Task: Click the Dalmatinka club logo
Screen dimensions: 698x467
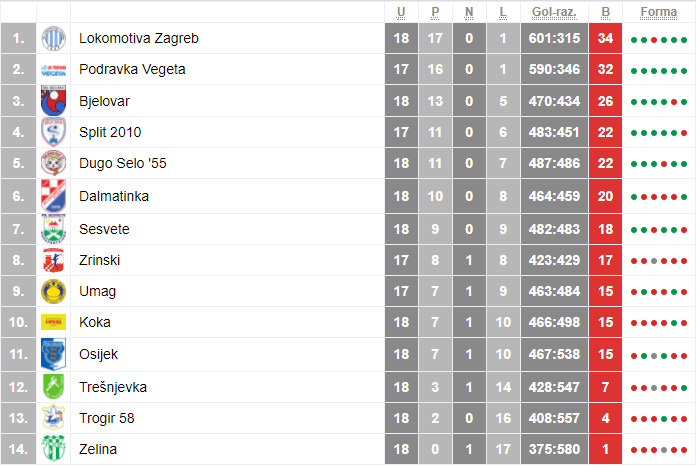Action: pyautogui.click(x=53, y=195)
